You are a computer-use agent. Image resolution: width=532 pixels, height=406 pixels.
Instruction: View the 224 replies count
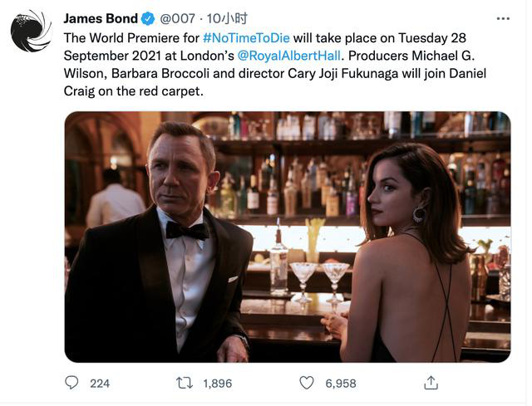(100, 384)
